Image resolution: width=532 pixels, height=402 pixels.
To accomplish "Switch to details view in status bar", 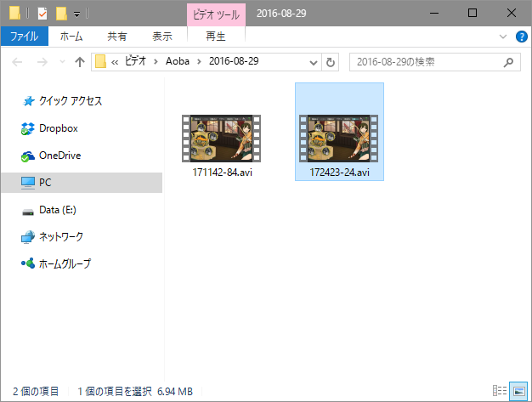I will (x=500, y=391).
